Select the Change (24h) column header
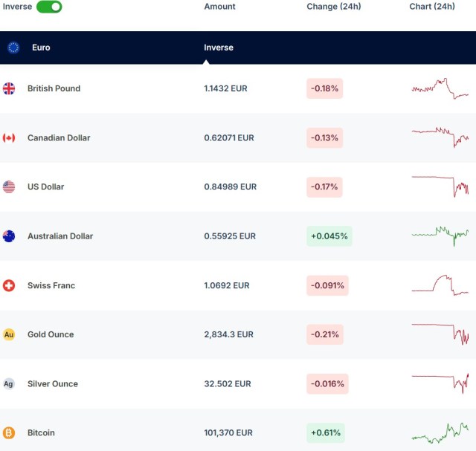The width and height of the screenshot is (476, 451). pyautogui.click(x=333, y=7)
